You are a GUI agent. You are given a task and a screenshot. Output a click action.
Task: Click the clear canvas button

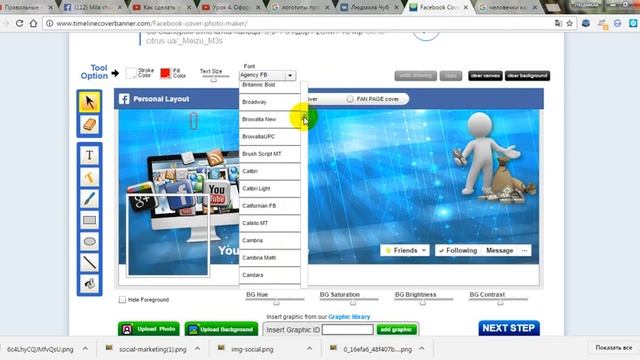click(485, 76)
